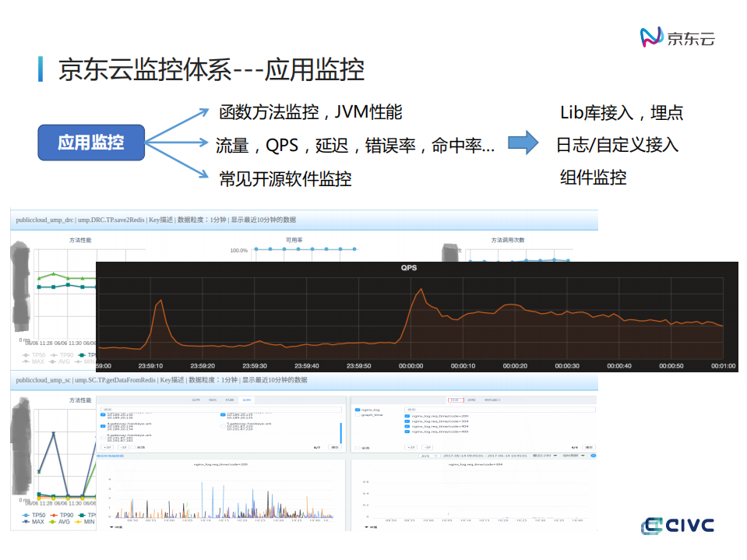Click the +10 button in the instance list

(x=107, y=446)
